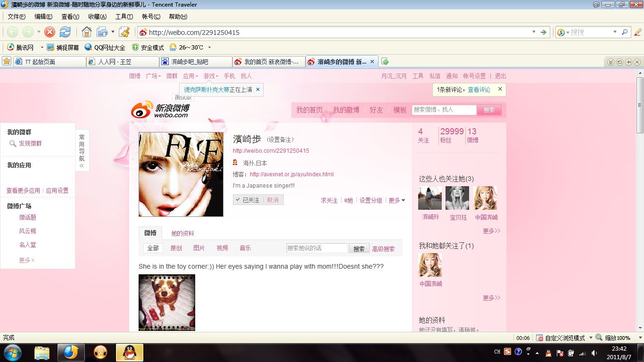
Task: Click the 搜索微博、找人 search field
Action: (444, 110)
